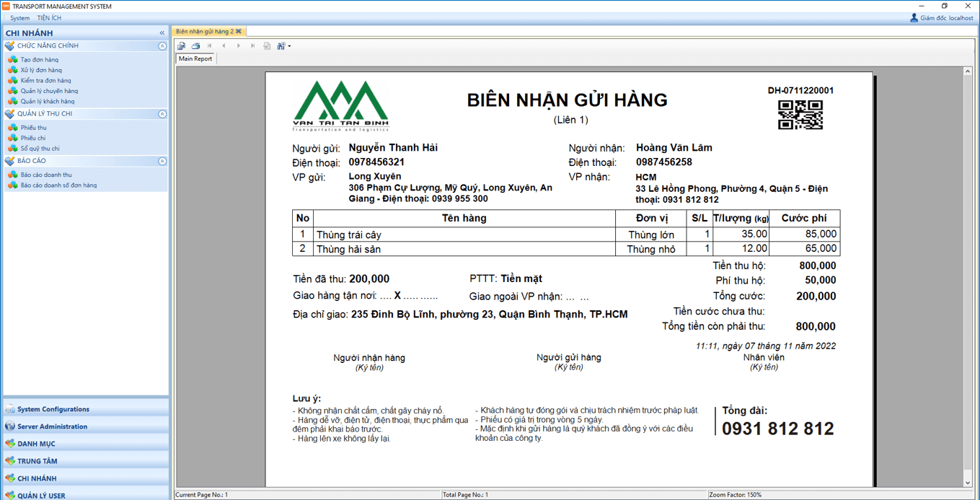This screenshot has width=980, height=500.
Task: Click the Print Report toolbar icon
Action: [195, 46]
